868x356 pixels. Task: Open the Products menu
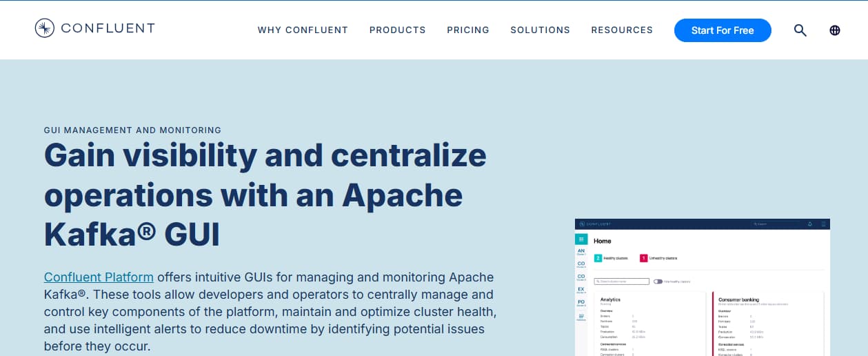pyautogui.click(x=398, y=30)
